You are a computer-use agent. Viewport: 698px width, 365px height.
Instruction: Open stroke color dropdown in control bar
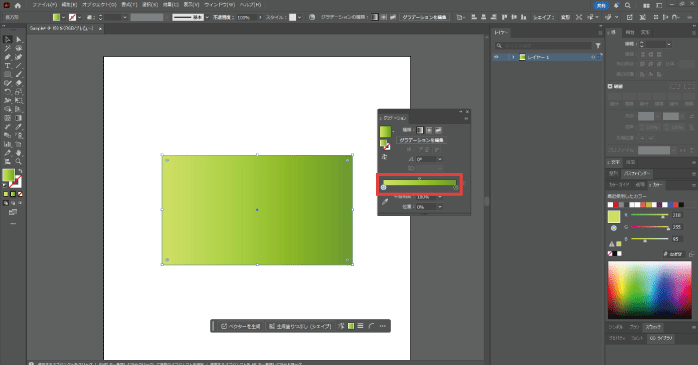coord(79,17)
